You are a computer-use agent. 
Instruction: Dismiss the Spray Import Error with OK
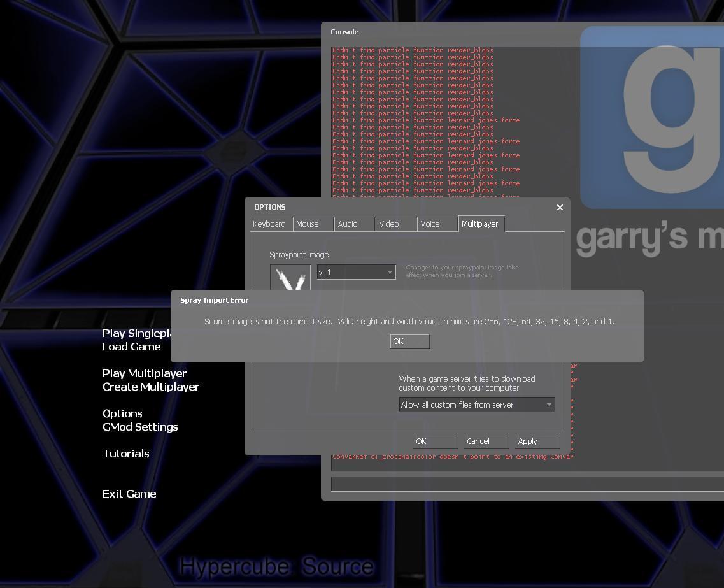(409, 341)
